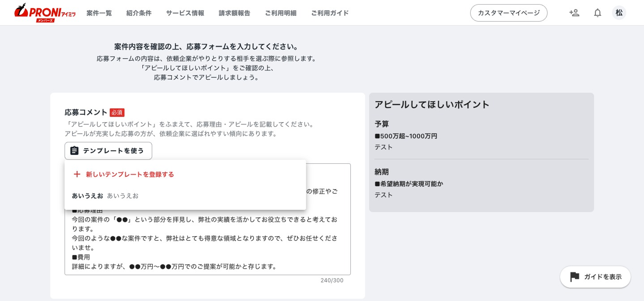This screenshot has height=301, width=644.
Task: Open 請求額報告 in the navigation
Action: click(234, 13)
